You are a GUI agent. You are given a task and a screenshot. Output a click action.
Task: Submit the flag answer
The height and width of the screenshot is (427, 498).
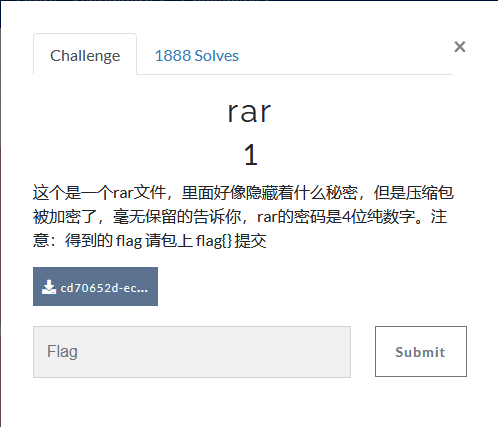421,352
